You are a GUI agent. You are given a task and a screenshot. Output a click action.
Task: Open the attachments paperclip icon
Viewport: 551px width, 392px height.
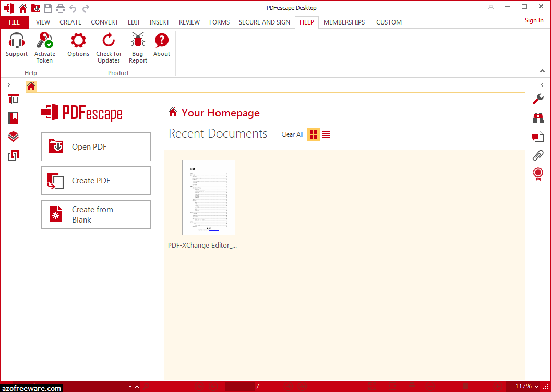tap(538, 155)
